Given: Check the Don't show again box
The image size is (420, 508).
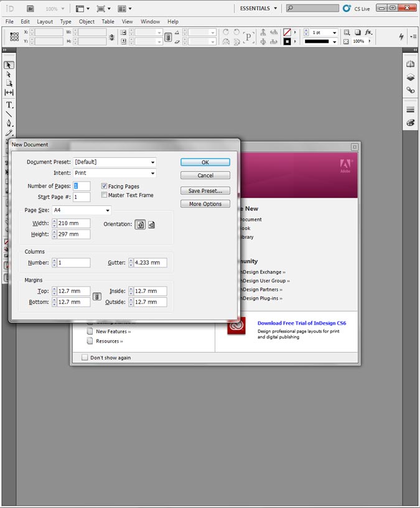Looking at the screenshot, I should [x=85, y=358].
